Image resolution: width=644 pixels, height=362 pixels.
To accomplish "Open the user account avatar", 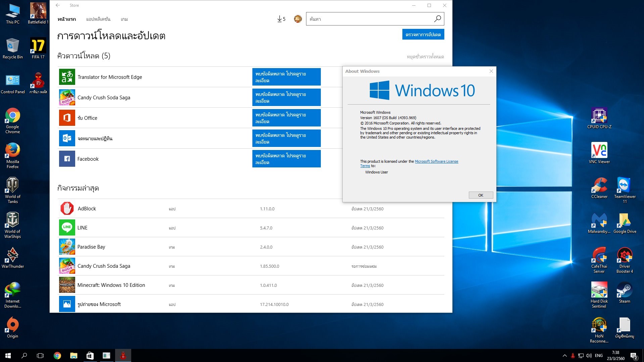I will (298, 19).
